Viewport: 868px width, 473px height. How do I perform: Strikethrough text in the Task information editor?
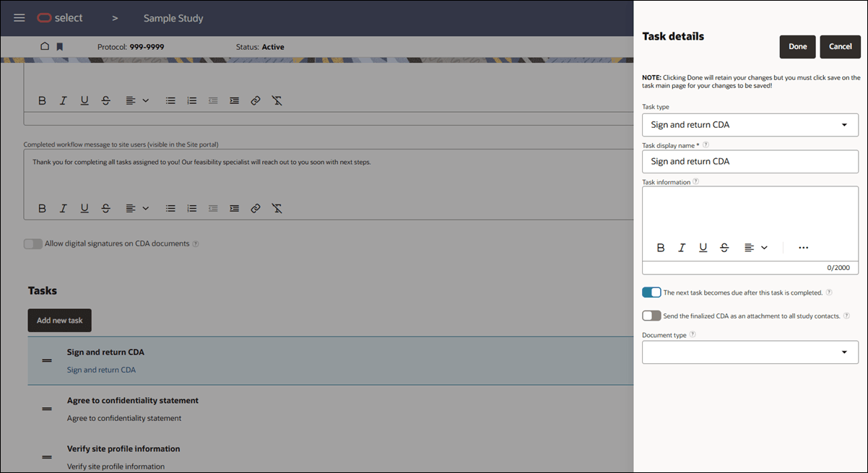point(724,248)
